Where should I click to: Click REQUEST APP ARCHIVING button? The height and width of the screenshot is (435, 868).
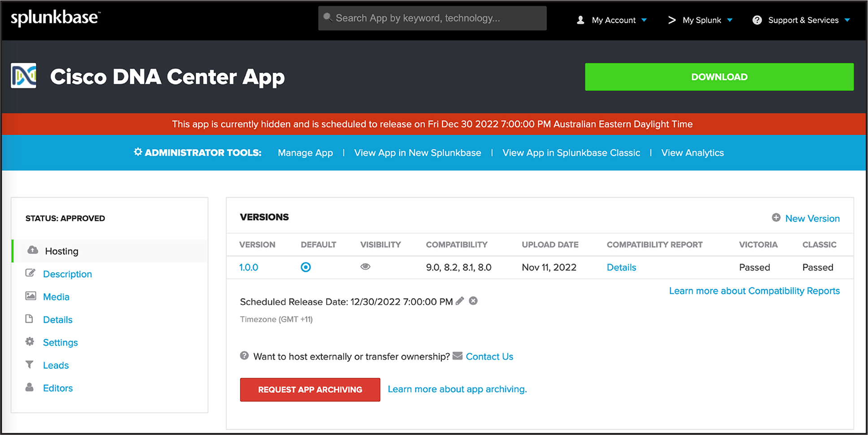pyautogui.click(x=310, y=390)
